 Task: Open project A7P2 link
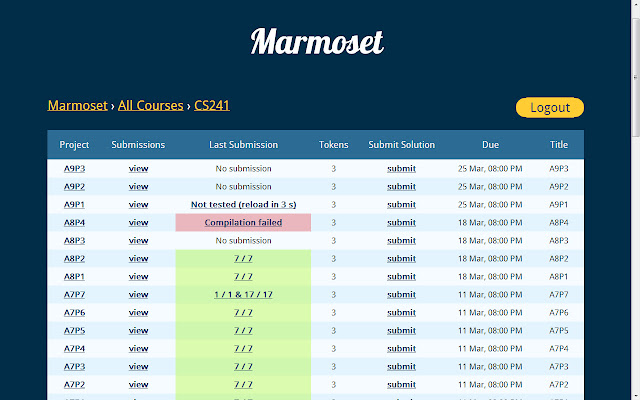pyautogui.click(x=74, y=384)
